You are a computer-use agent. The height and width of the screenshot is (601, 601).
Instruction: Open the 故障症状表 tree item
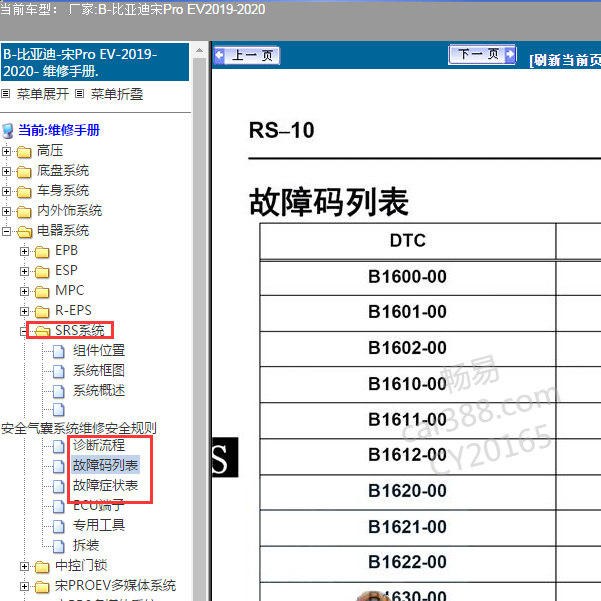pyautogui.click(x=105, y=485)
